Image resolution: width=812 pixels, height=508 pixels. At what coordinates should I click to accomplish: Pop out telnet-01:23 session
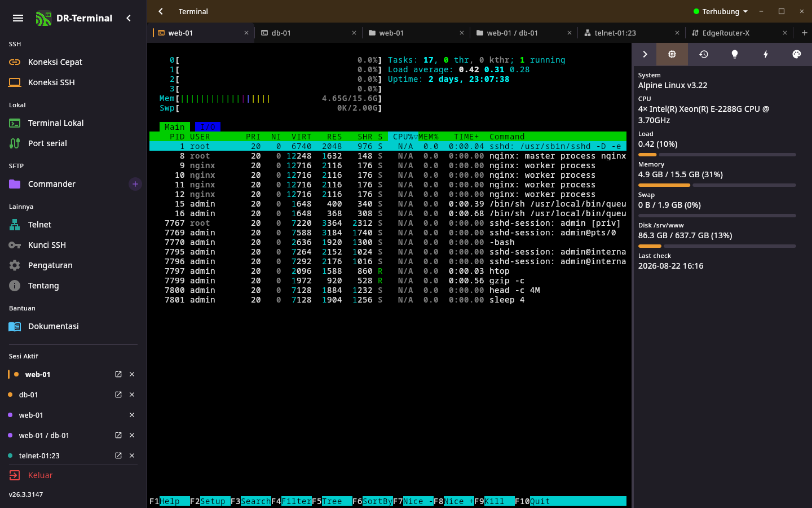pyautogui.click(x=118, y=456)
